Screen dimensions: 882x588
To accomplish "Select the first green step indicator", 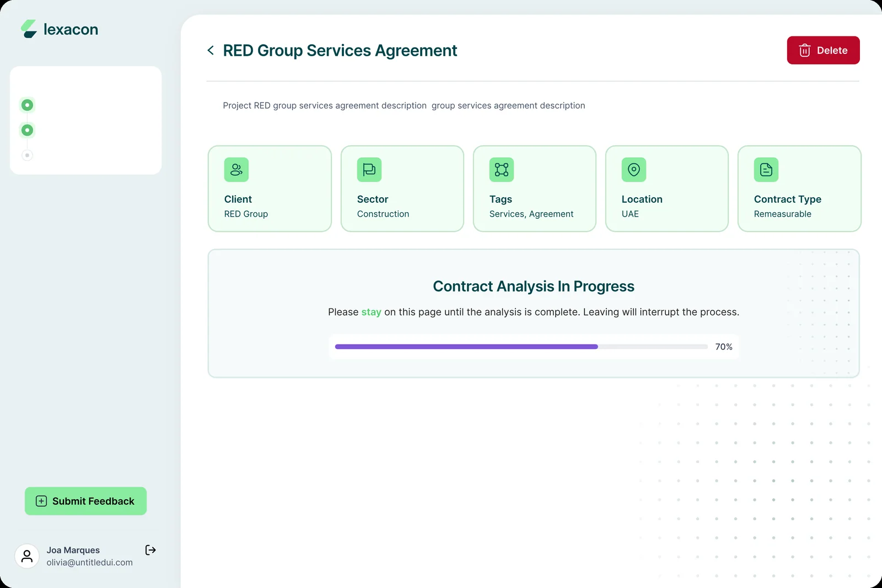I will (x=27, y=105).
